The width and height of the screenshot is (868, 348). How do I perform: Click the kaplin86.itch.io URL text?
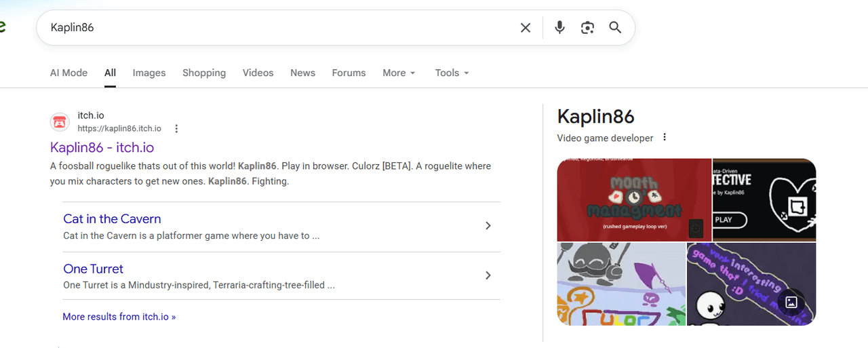pos(119,128)
